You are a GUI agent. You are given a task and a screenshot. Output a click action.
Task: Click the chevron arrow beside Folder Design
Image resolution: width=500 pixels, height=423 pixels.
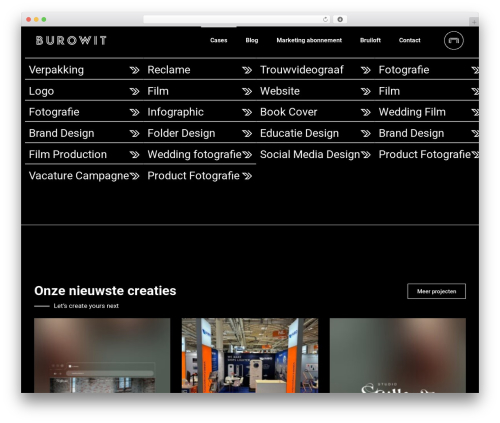click(247, 134)
